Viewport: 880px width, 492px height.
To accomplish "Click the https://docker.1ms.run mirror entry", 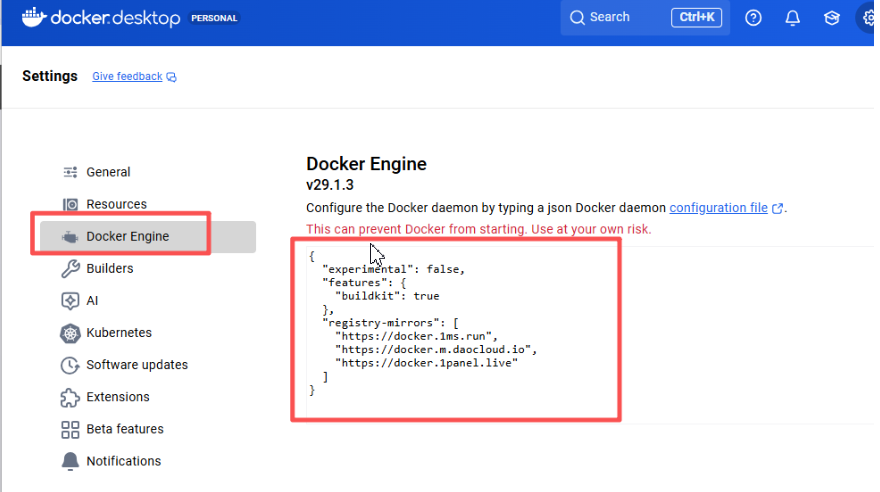I will pyautogui.click(x=416, y=337).
